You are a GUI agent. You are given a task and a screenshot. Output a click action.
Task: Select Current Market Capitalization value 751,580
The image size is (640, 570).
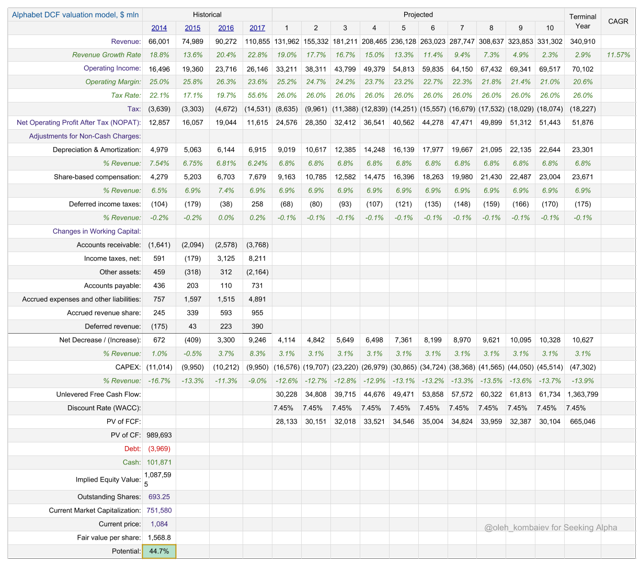pos(159,510)
